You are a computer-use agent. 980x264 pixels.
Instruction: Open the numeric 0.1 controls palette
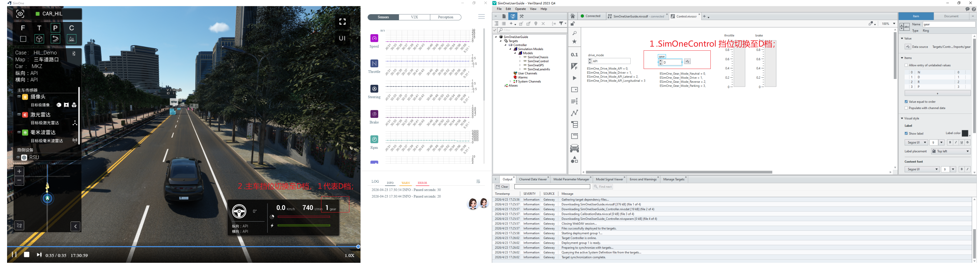574,55
